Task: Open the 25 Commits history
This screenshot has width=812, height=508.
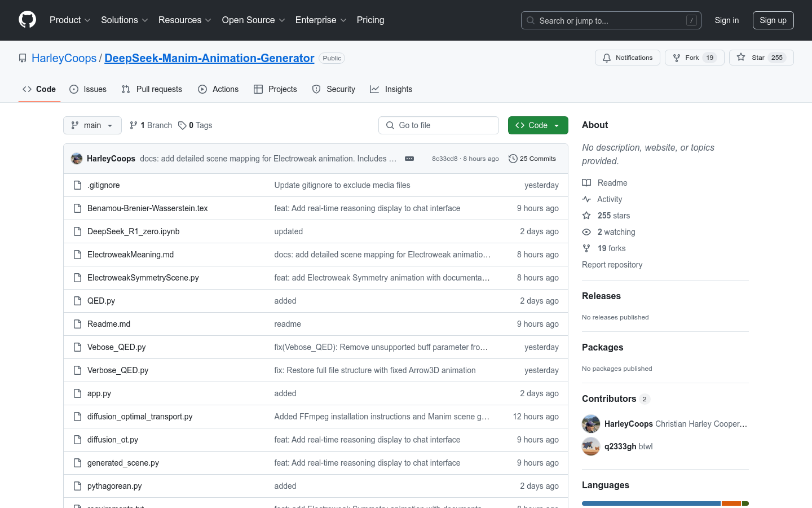Action: [532, 159]
